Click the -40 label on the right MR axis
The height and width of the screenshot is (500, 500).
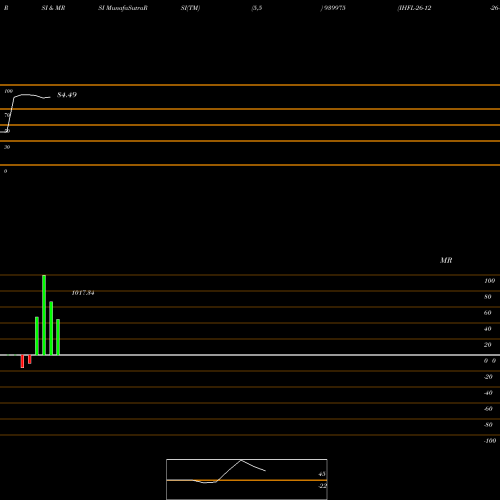click(x=488, y=393)
